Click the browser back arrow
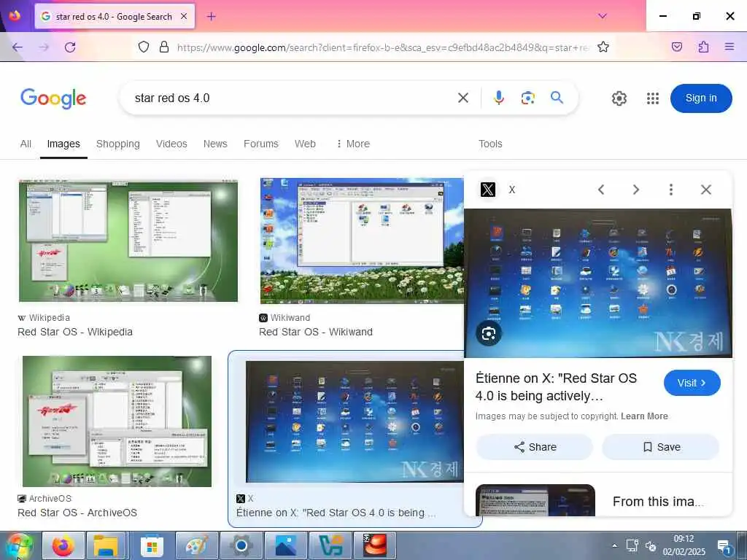747x560 pixels. [x=18, y=47]
